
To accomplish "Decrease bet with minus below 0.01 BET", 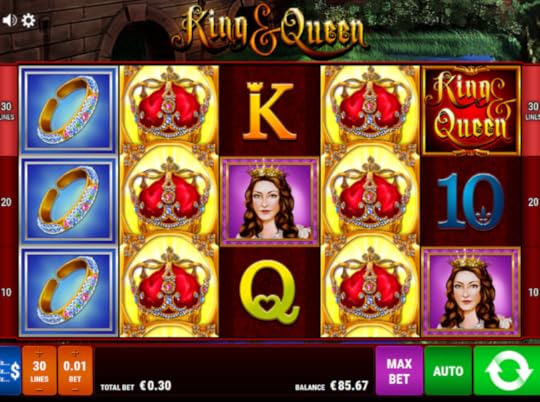I will [x=75, y=390].
